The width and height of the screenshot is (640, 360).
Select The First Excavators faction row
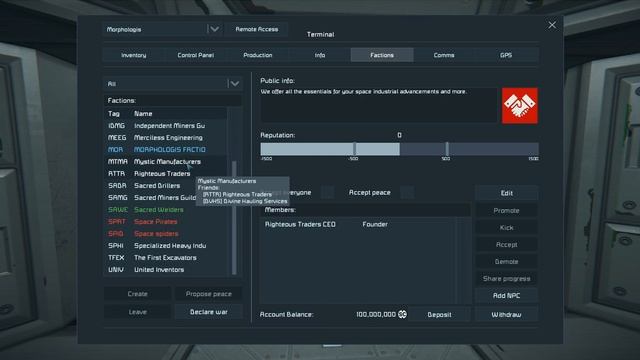tap(165, 258)
